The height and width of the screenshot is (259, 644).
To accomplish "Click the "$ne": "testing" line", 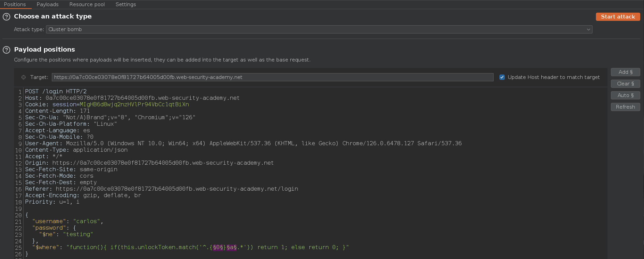I will tap(66, 234).
